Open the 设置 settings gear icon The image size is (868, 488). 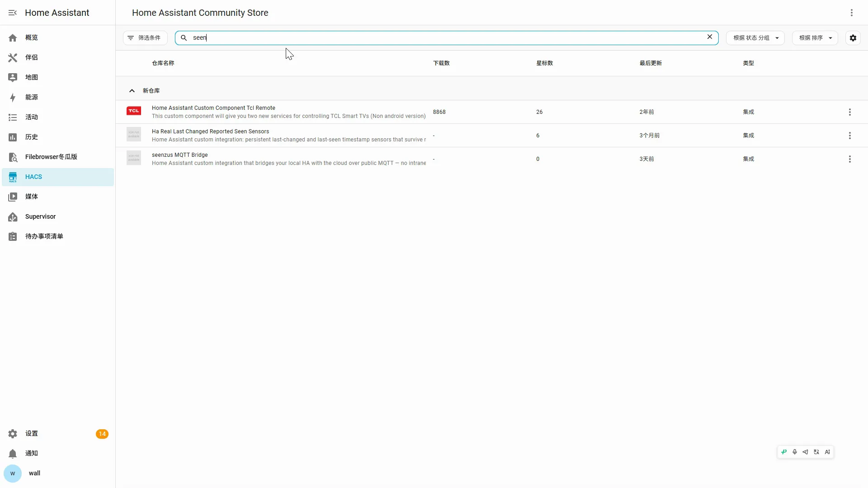point(13,434)
